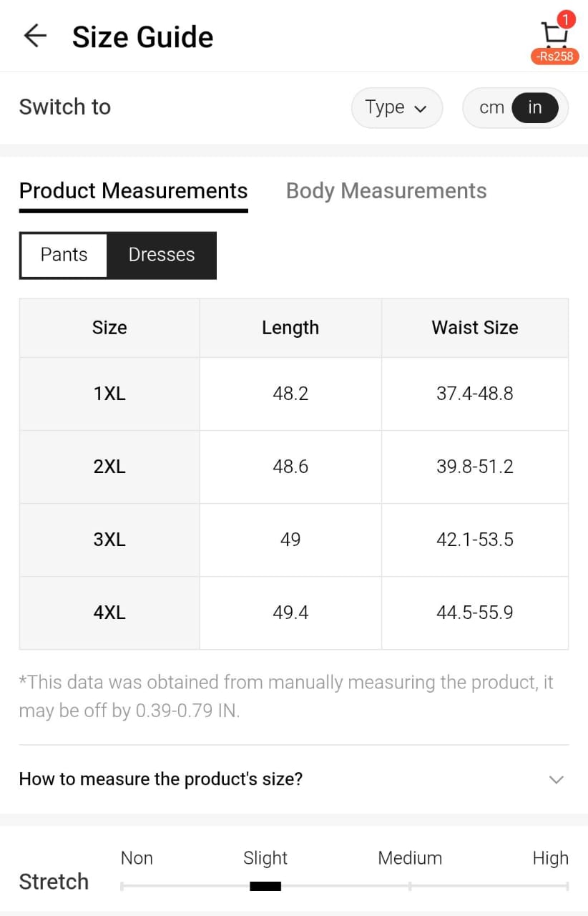588x916 pixels.
Task: Select the Dresses option
Action: (162, 255)
